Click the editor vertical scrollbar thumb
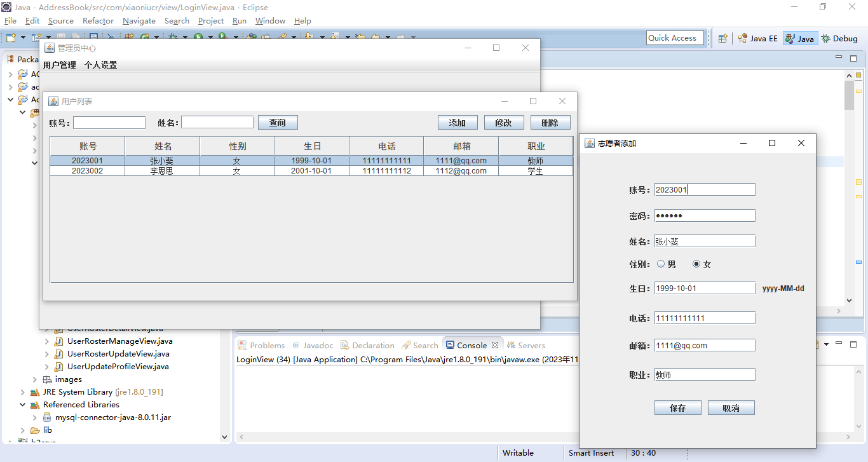868x462 pixels. point(850,95)
